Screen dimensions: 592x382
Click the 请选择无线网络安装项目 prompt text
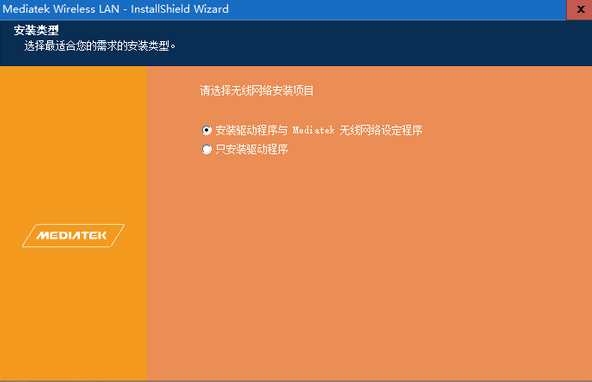pyautogui.click(x=257, y=91)
